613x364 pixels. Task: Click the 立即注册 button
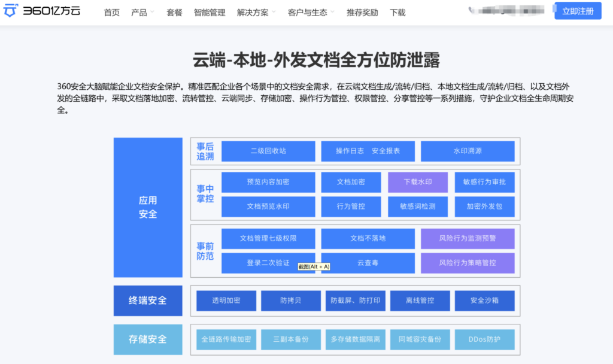(x=577, y=11)
